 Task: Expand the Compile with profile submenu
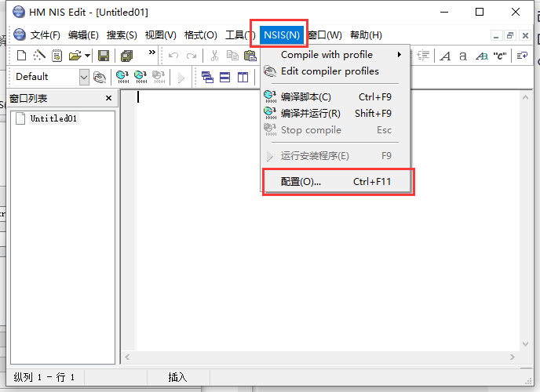[335, 55]
